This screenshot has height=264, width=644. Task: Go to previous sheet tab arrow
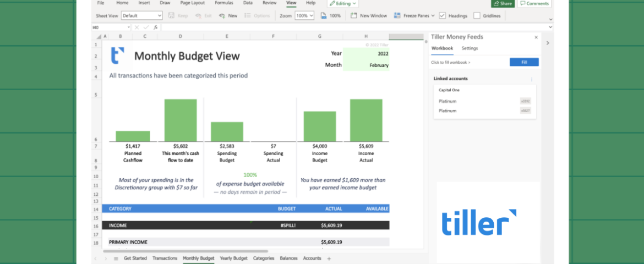(x=96, y=258)
